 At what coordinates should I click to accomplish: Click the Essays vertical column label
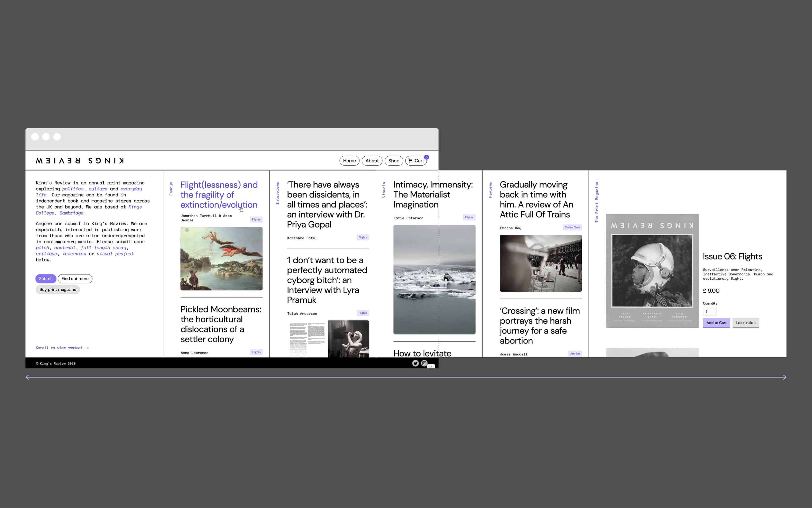pyautogui.click(x=171, y=189)
